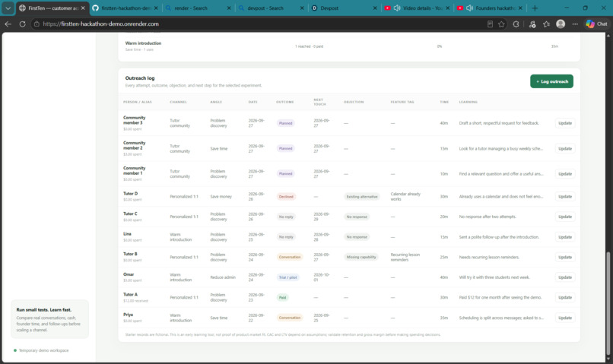Click the browser back arrow
The width and height of the screenshot is (613, 364).
[8, 24]
